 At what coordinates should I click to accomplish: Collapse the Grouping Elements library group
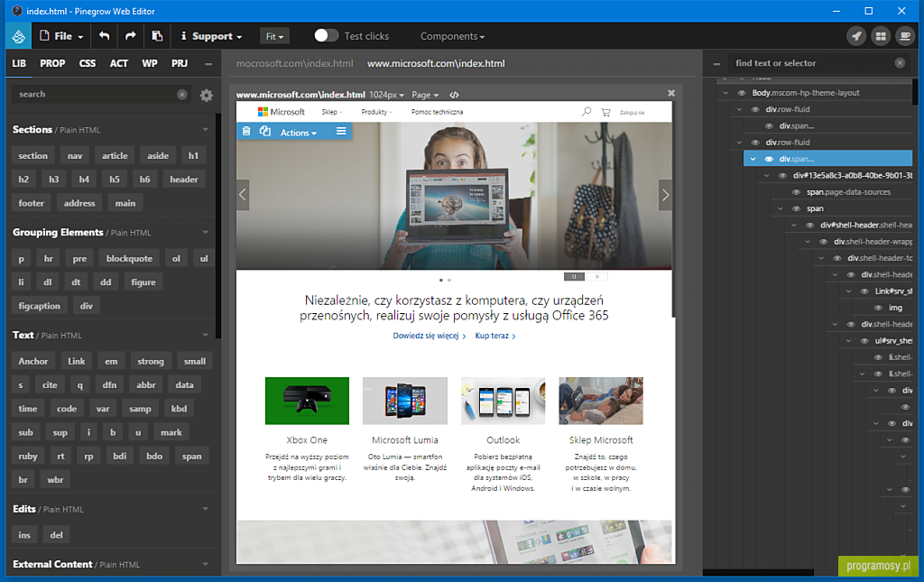(205, 233)
